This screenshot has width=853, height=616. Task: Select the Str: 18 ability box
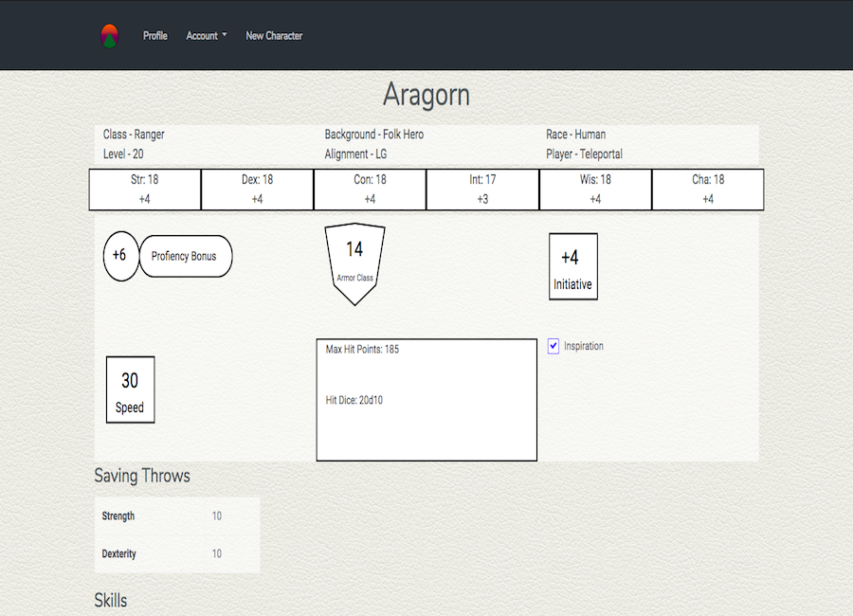pyautogui.click(x=145, y=190)
